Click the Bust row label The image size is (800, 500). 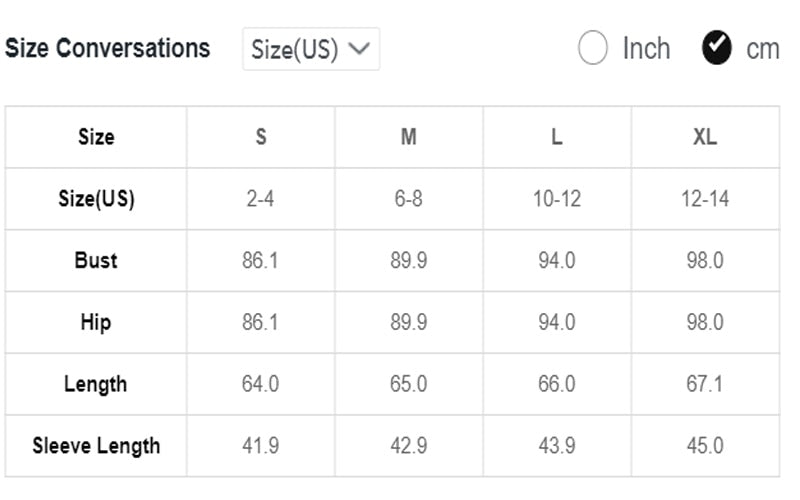tap(96, 260)
